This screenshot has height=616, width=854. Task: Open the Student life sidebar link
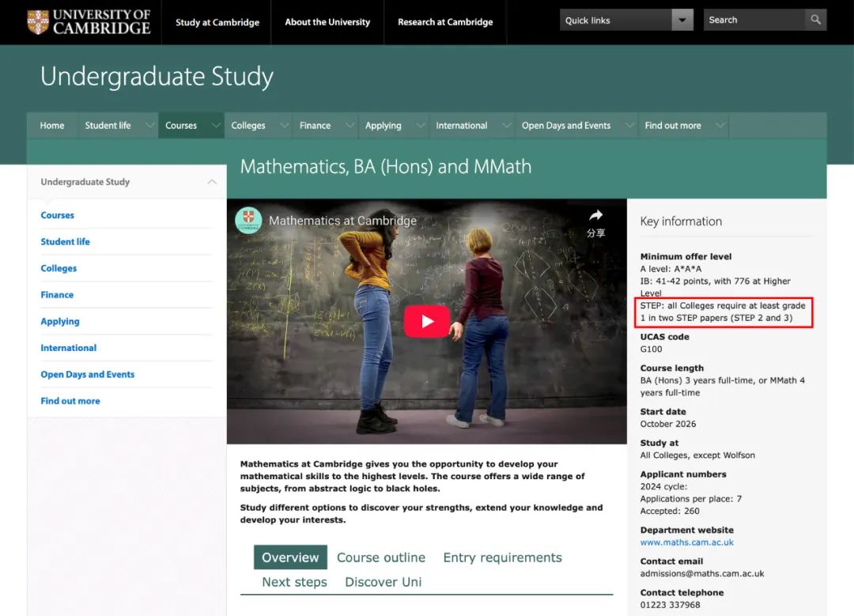click(x=65, y=242)
